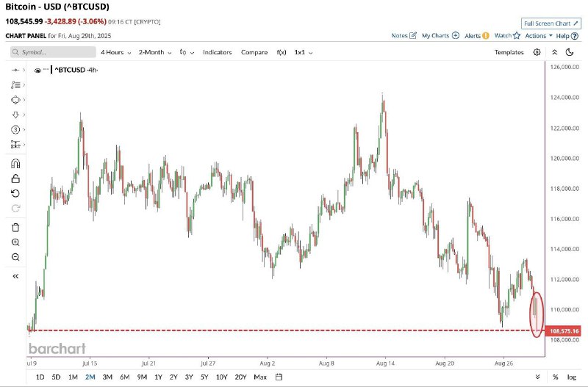Image resolution: width=588 pixels, height=387 pixels.
Task: Open the 1x1 grid layout dropdown
Action: [x=304, y=52]
